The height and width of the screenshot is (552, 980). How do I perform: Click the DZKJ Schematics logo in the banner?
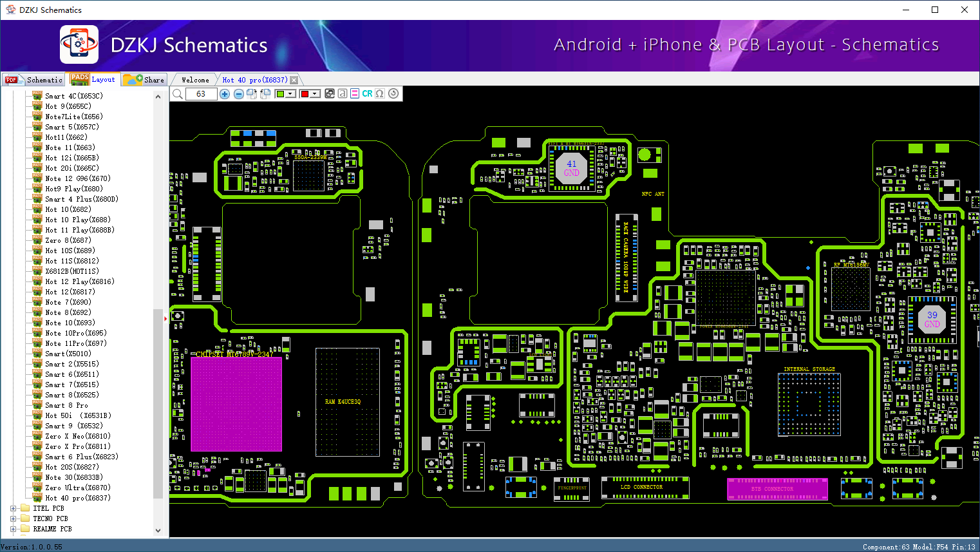tap(79, 44)
